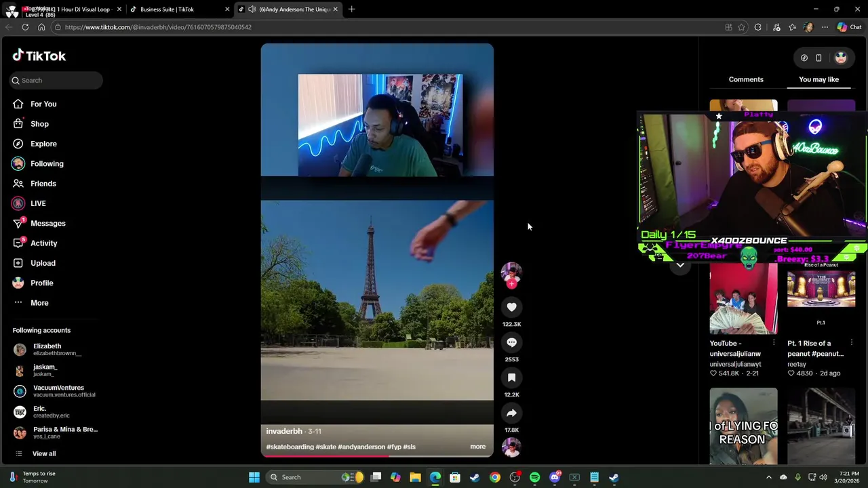The image size is (868, 488).
Task: Open the #sls hashtag
Action: tap(409, 447)
